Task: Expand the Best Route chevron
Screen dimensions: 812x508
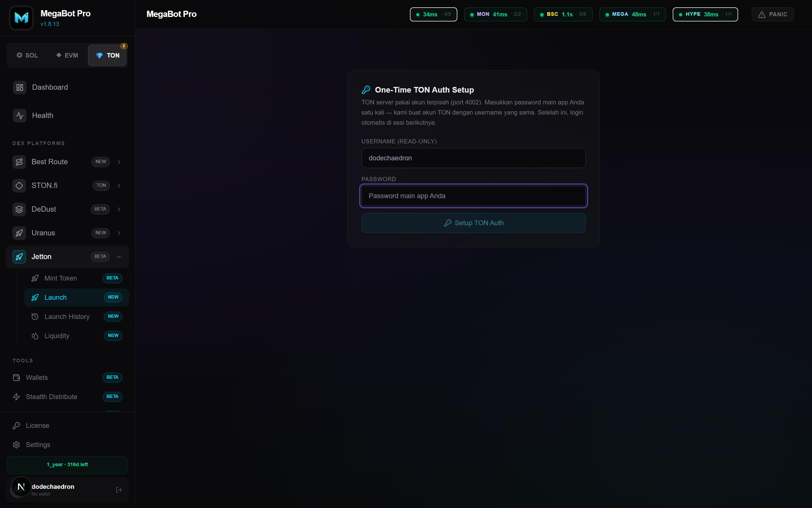Action: (x=119, y=162)
